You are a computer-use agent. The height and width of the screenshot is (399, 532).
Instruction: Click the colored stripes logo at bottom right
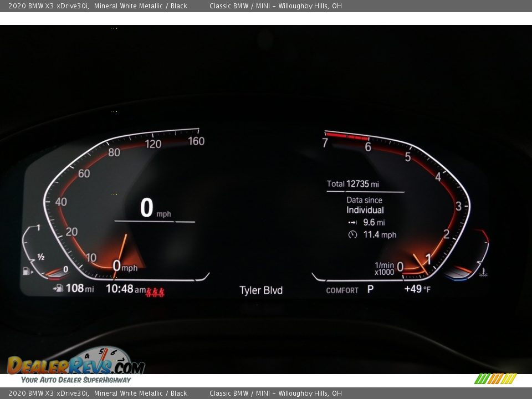point(495,378)
